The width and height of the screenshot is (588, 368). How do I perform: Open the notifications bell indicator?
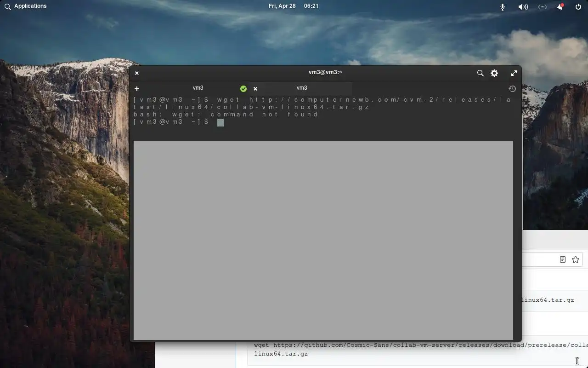pos(560,7)
